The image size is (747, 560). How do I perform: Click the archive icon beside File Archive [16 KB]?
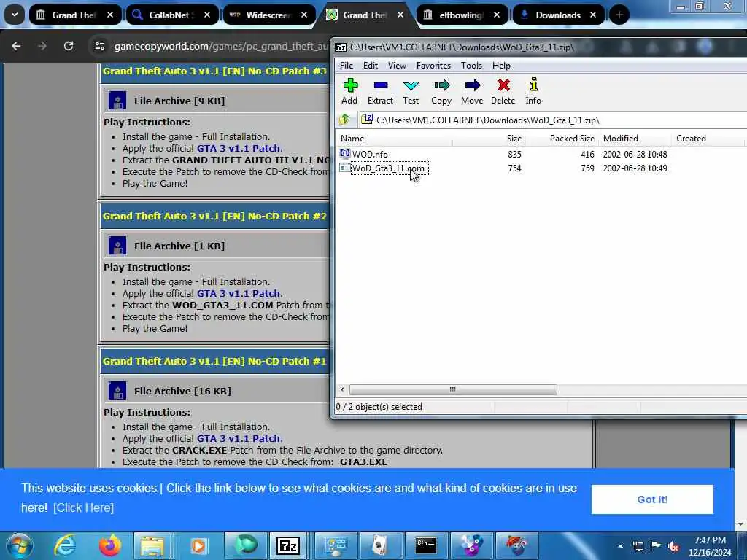click(x=117, y=391)
